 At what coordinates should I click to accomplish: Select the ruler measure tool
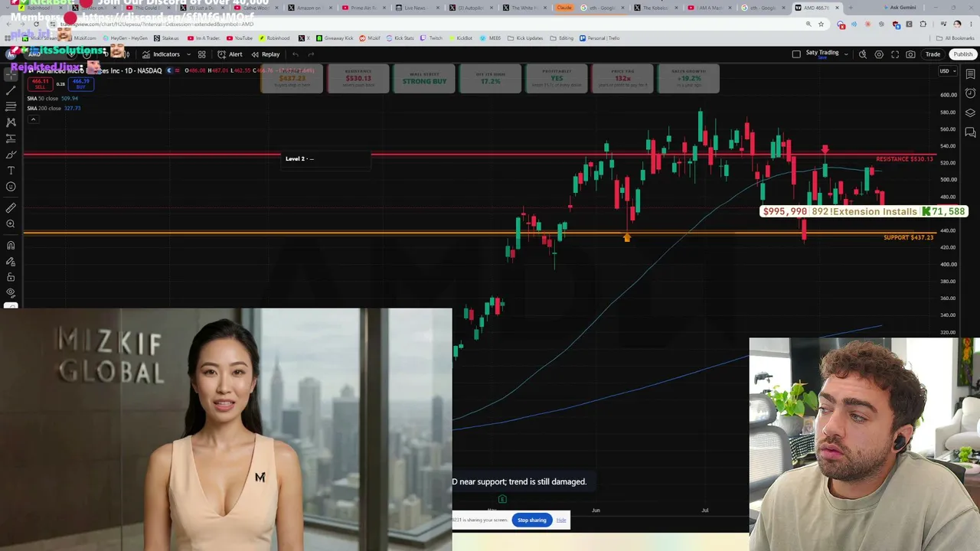(11, 207)
